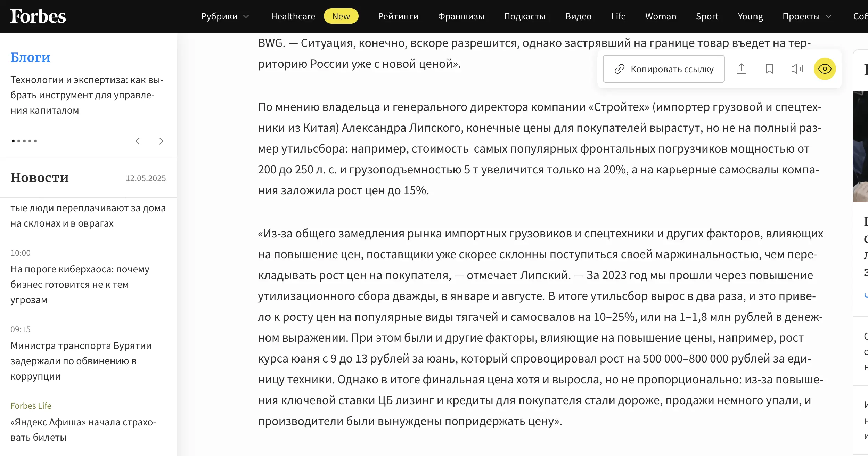Viewport: 868px width, 456px height.
Task: Select the New badge next to Healthcare
Action: pos(341,16)
